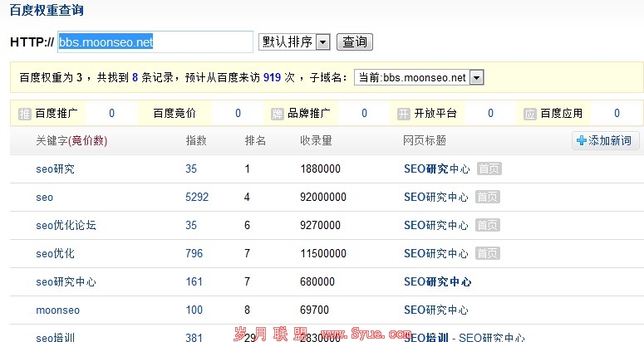Image resolution: width=644 pixels, height=342 pixels.
Task: Click the 网页标题 column header
Action: (x=425, y=140)
